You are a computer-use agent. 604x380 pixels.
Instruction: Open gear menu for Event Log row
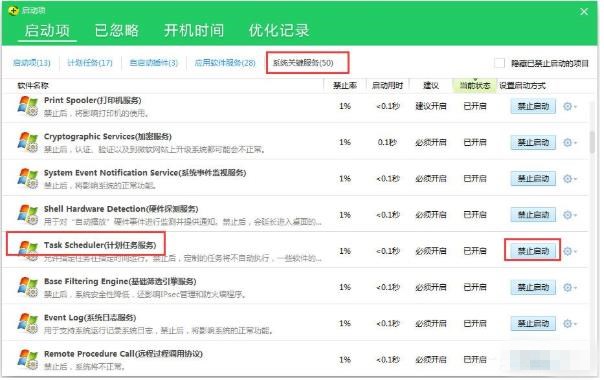(x=570, y=324)
